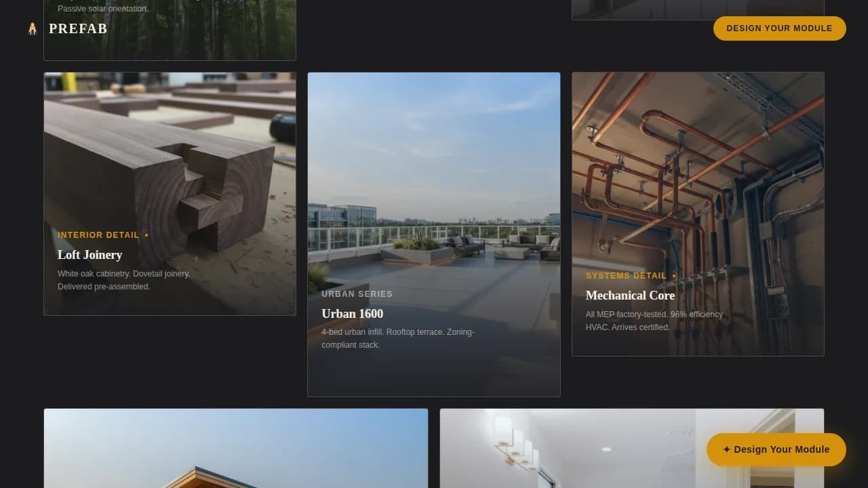Click the floating Design Your Module button
Screen dimensions: 868x488
776,449
